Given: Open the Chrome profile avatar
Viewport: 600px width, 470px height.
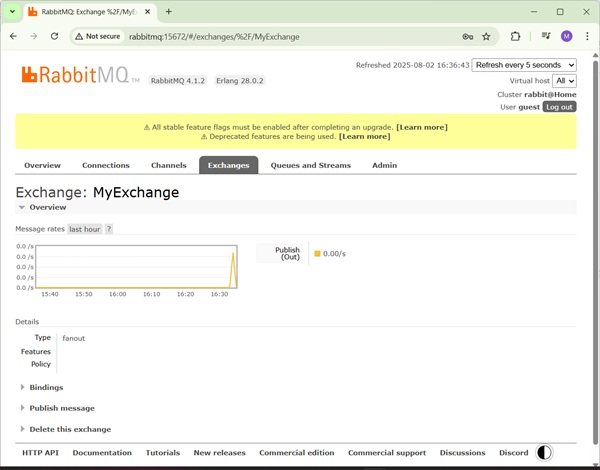Looking at the screenshot, I should (566, 36).
